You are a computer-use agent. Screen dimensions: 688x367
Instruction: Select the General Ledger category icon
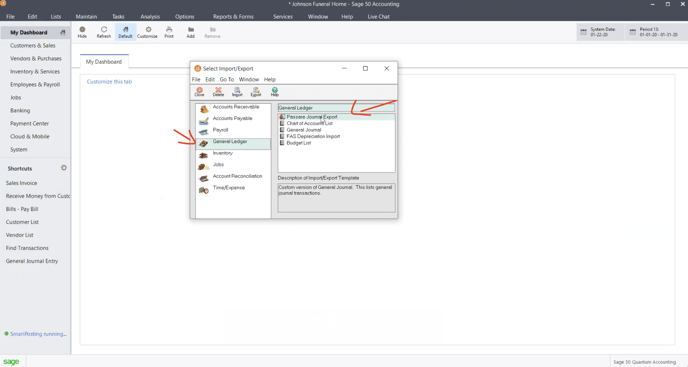coord(204,143)
